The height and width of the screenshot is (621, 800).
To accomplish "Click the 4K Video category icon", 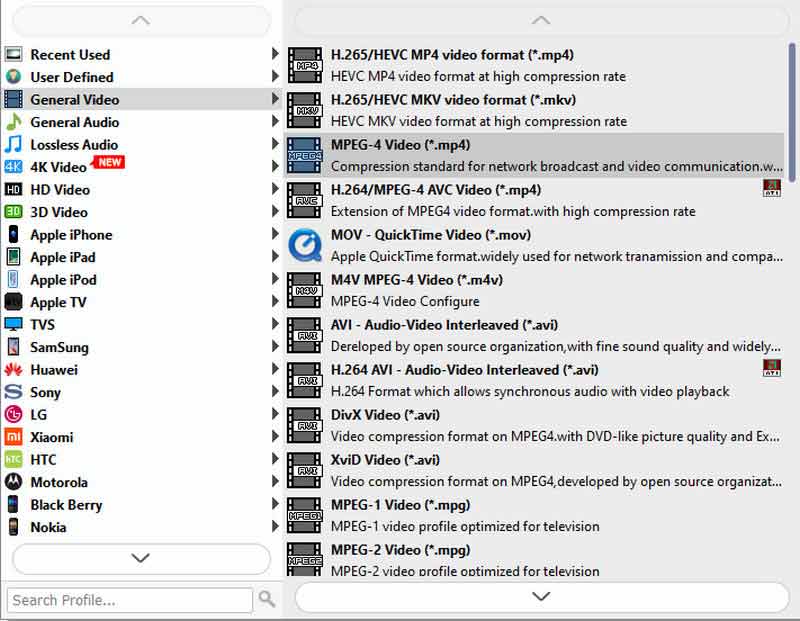I will click(13, 167).
